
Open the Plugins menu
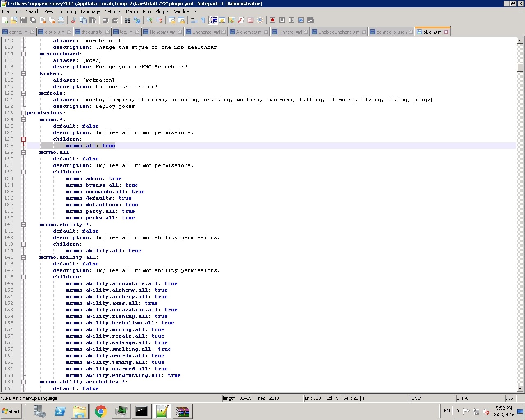162,11
